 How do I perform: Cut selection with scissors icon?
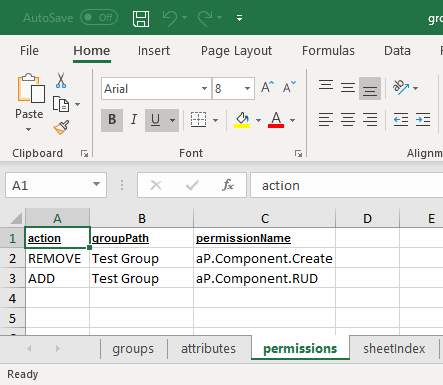61,80
